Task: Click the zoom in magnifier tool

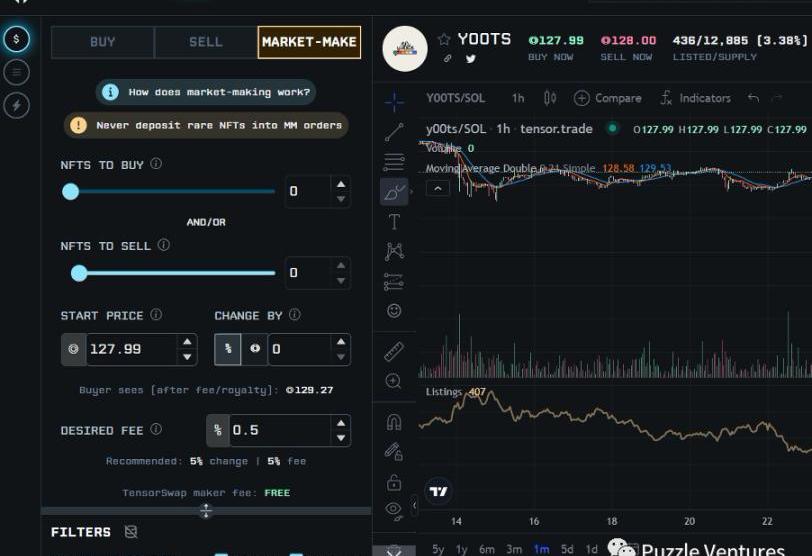Action: [x=394, y=381]
